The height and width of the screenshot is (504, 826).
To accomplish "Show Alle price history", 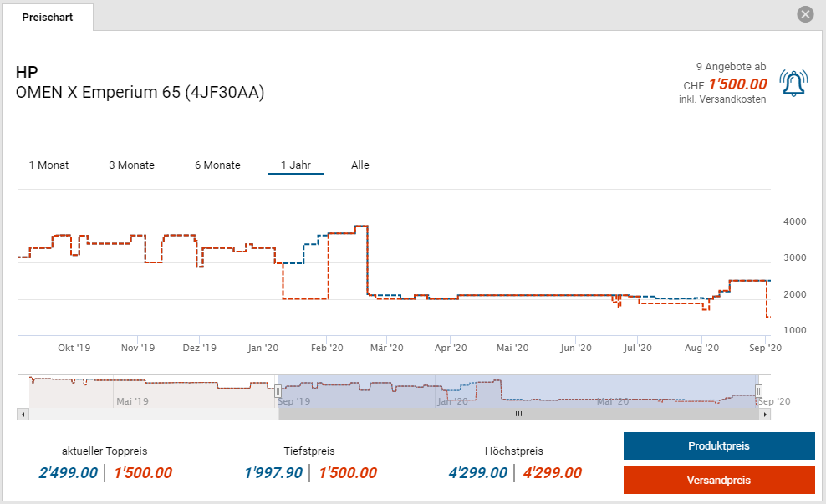I will (360, 165).
